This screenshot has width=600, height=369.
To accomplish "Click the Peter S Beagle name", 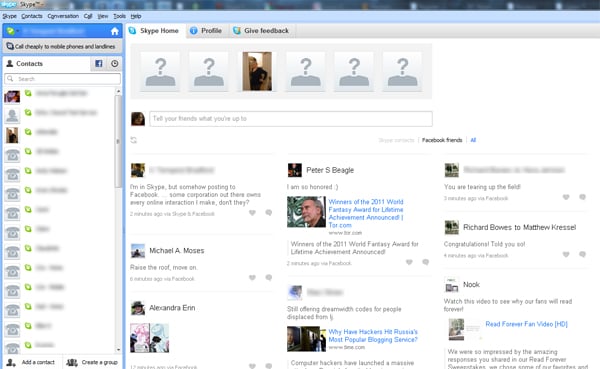I will tap(330, 170).
